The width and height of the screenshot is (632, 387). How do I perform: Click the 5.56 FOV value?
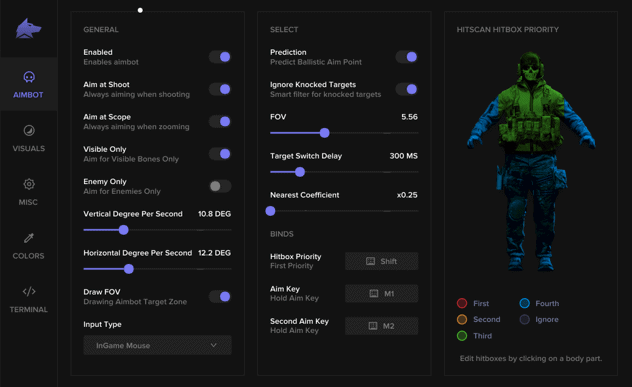pos(410,117)
